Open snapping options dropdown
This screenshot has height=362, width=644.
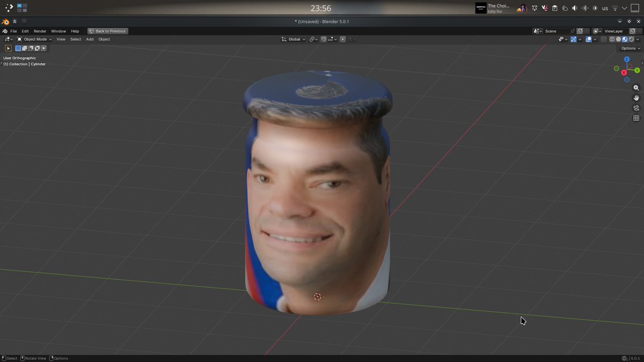[333, 39]
